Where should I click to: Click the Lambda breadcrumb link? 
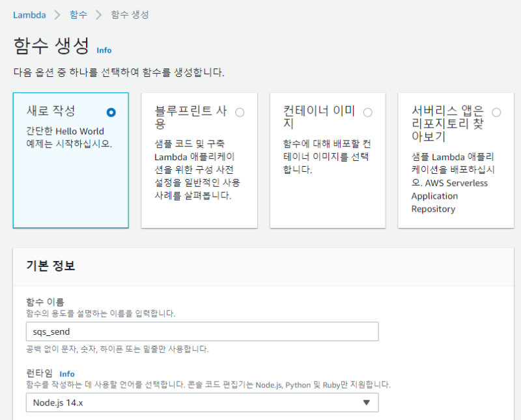pos(29,14)
